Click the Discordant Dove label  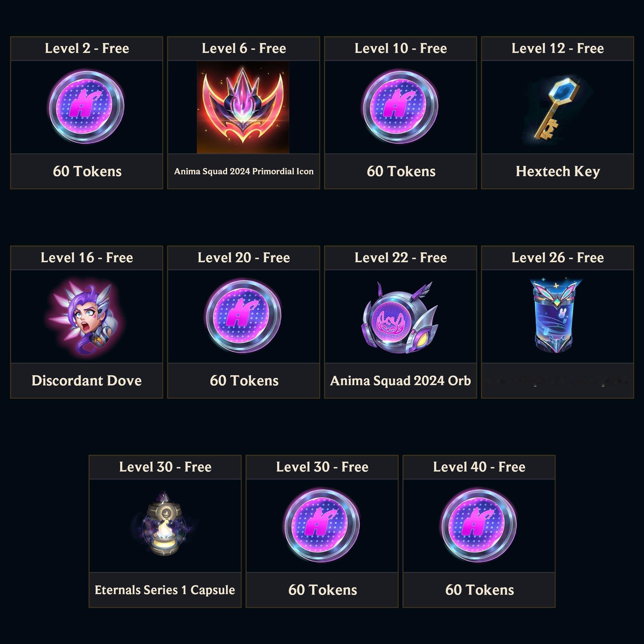click(87, 381)
